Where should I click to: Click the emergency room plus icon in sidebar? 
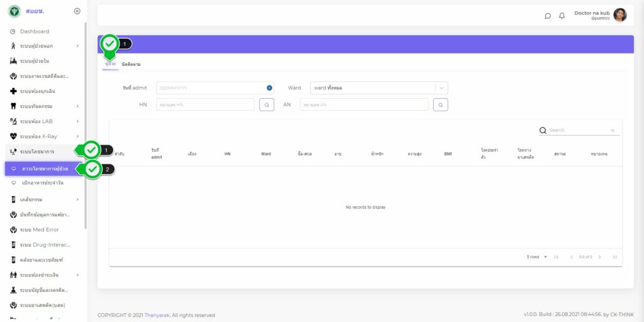(13, 91)
